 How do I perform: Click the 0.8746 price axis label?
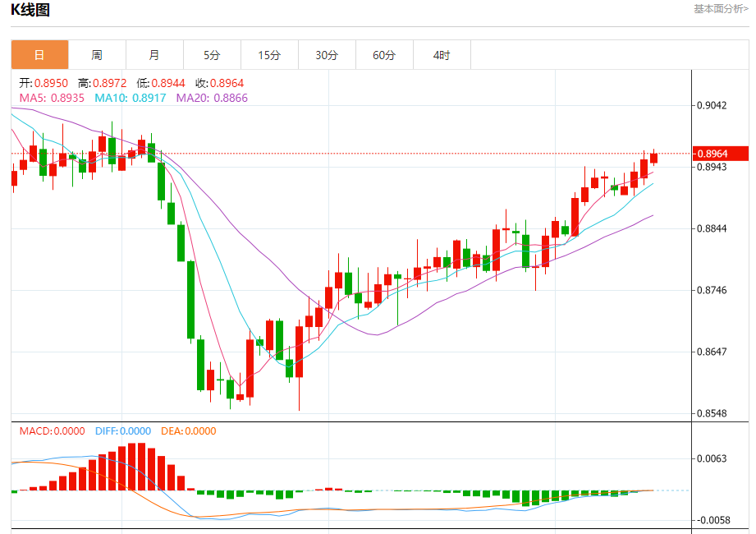pyautogui.click(x=712, y=290)
